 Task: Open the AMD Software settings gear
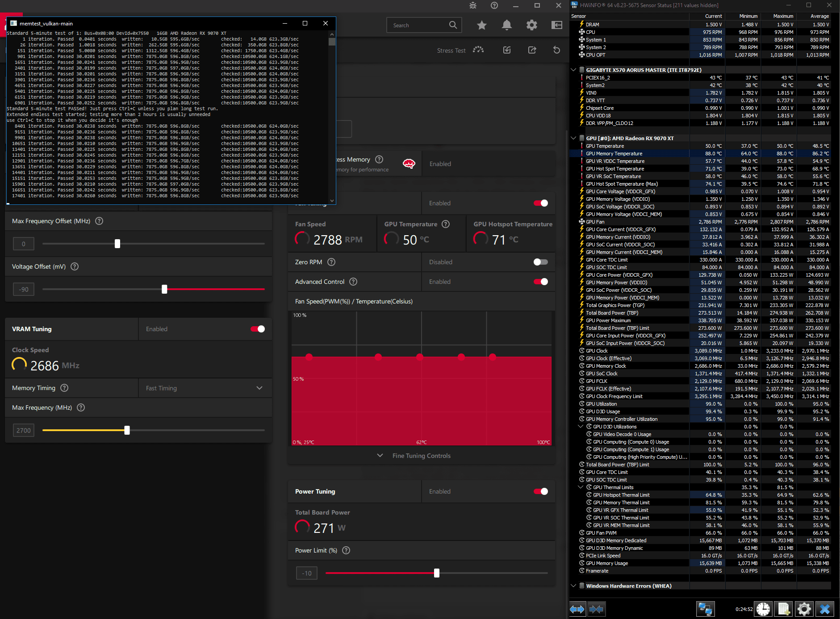click(x=531, y=25)
